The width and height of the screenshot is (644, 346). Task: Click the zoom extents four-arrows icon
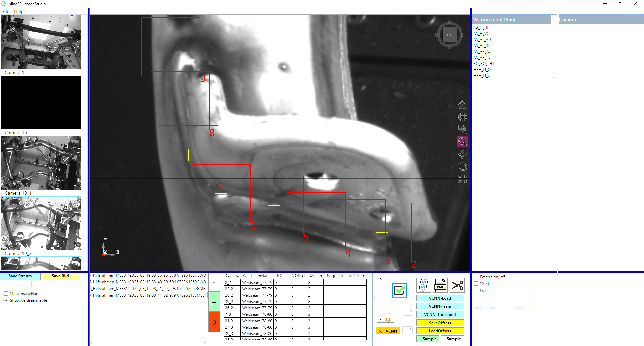(463, 179)
